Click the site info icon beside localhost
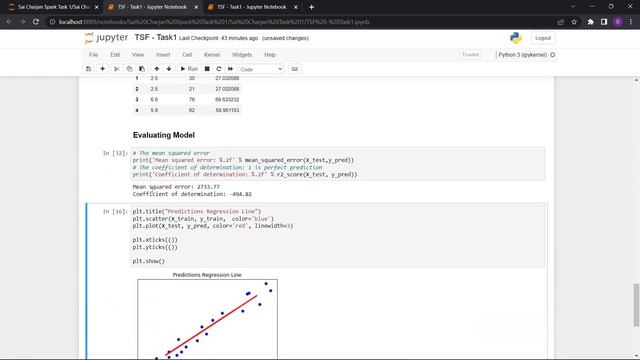640x360 pixels. 52,22
